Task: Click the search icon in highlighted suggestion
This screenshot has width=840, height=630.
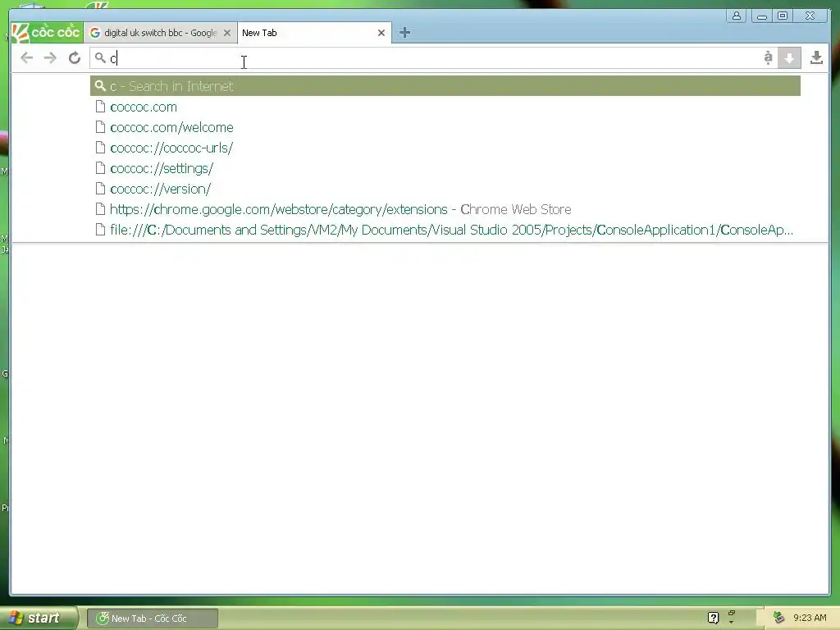Action: [x=100, y=85]
